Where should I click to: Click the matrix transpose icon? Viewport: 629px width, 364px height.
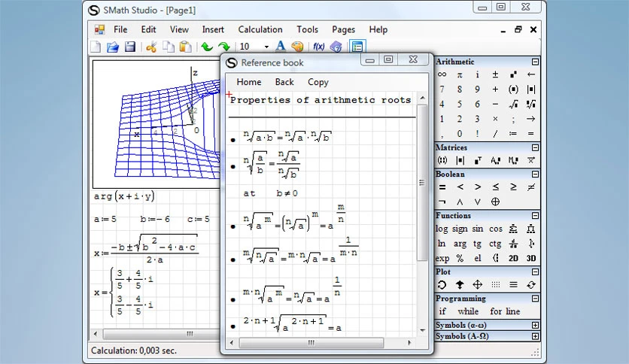click(477, 161)
